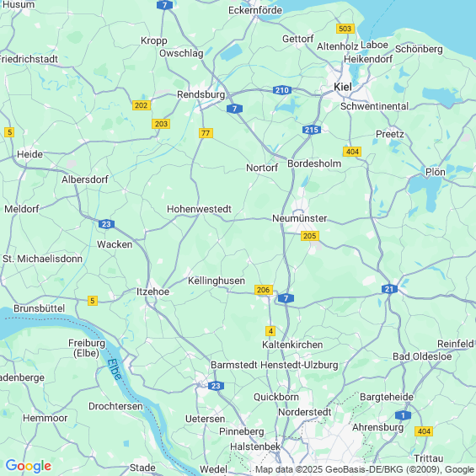Click the B205 yellow road shield

click(310, 236)
